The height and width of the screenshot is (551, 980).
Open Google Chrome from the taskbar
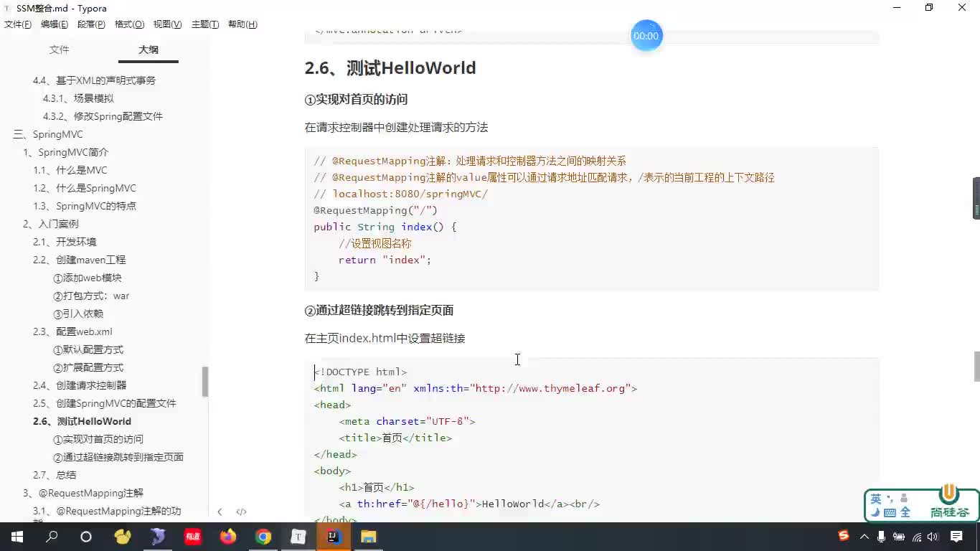pos(263,537)
